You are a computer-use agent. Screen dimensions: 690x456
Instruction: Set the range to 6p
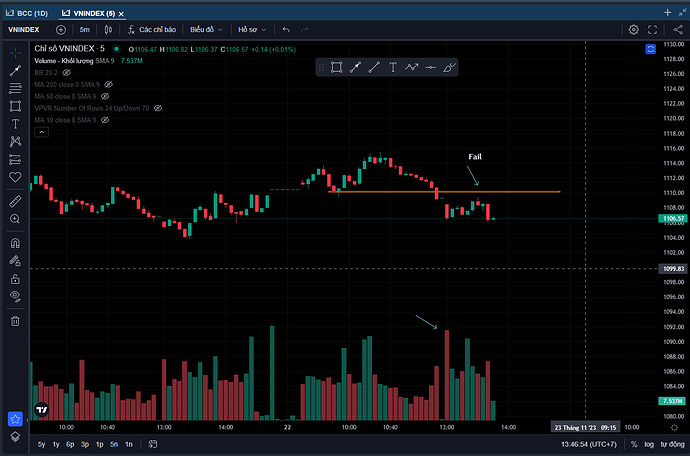[x=70, y=444]
